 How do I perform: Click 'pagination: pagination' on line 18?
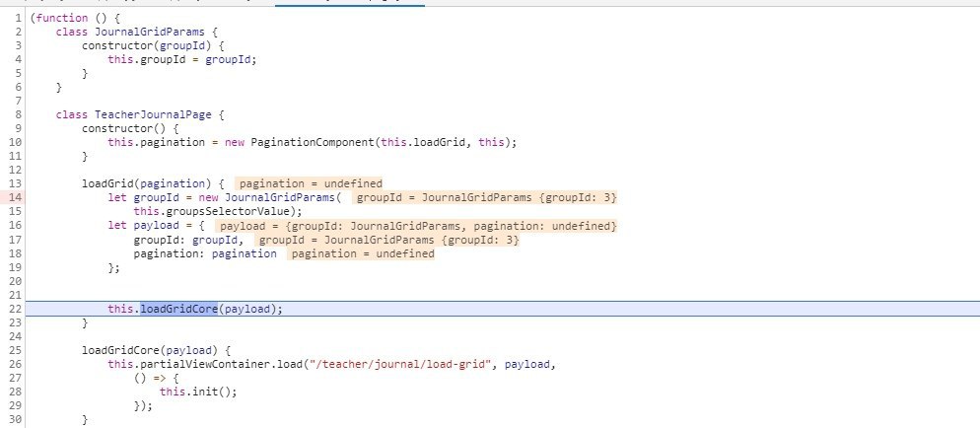pos(205,253)
